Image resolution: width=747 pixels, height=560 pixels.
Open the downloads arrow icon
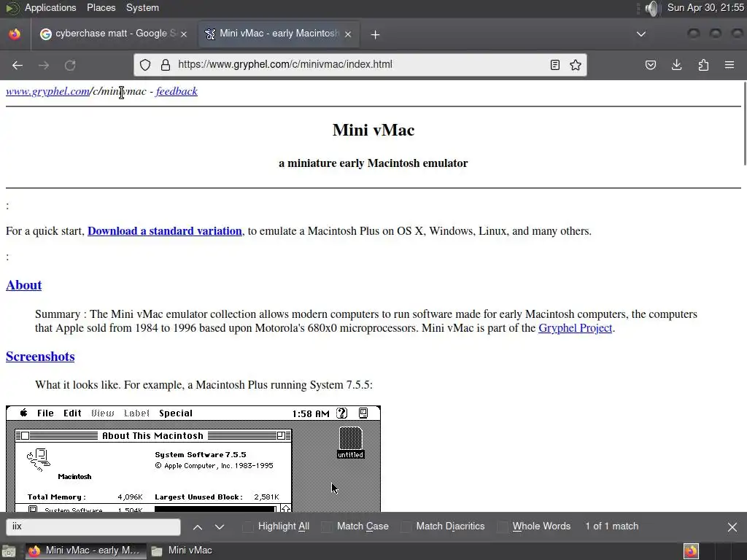(x=676, y=65)
